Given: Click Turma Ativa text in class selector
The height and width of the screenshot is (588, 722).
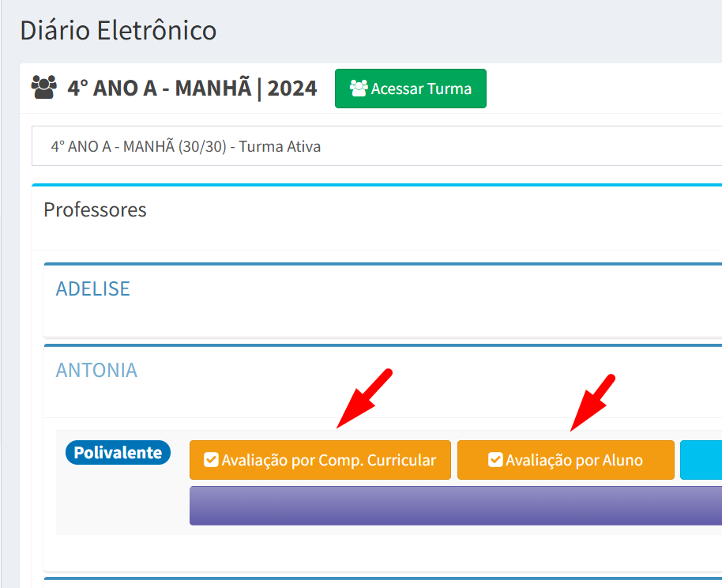Looking at the screenshot, I should tap(280, 146).
